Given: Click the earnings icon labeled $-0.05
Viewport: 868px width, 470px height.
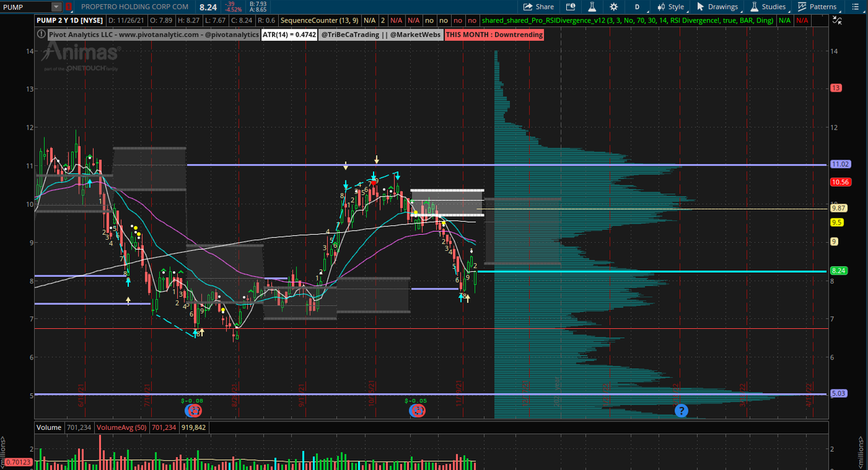Looking at the screenshot, I should tap(417, 410).
